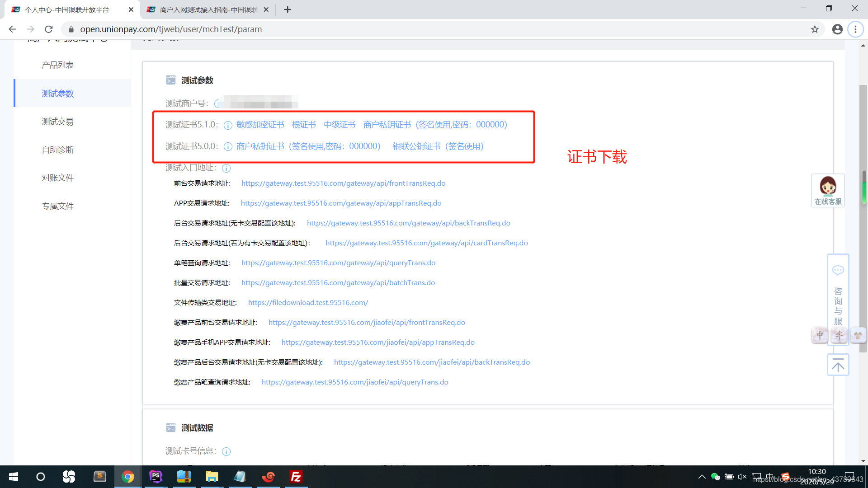This screenshot has height=488, width=868.
Task: Click back-to-top arrow button
Action: coord(838,365)
